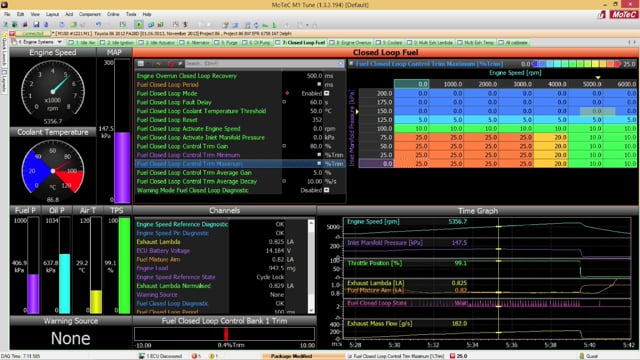Click the Package Modified status bar label
This screenshot has width=640, height=360.
(x=291, y=356)
